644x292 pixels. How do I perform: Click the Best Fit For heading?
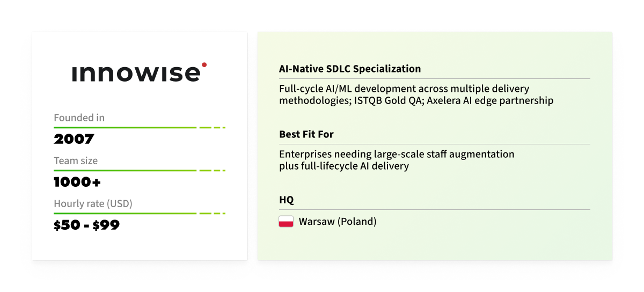[306, 134]
